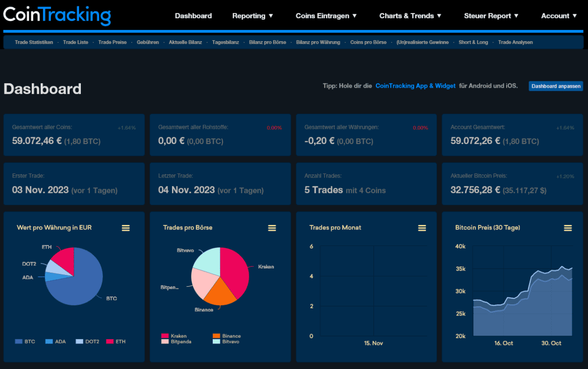Expand the Steuer Report dropdown

(x=490, y=16)
